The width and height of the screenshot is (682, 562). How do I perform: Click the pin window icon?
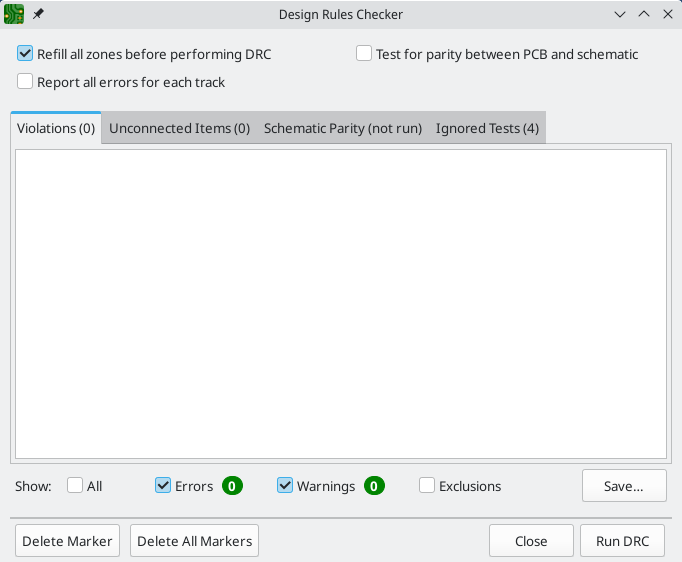tap(39, 14)
